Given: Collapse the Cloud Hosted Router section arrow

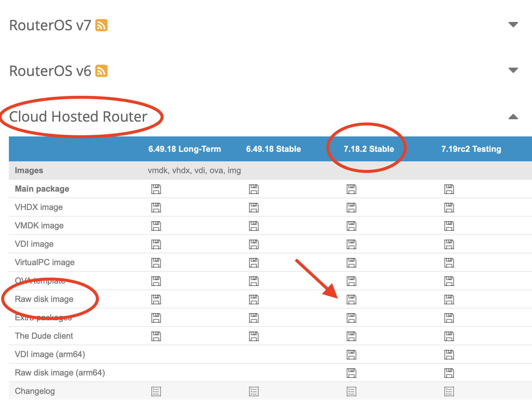Looking at the screenshot, I should pos(513,117).
